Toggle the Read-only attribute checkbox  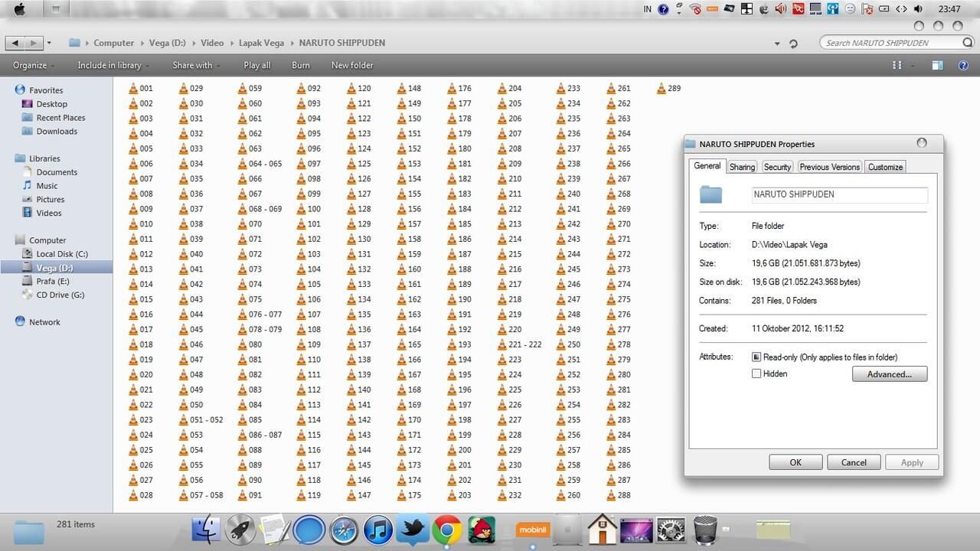coord(756,357)
